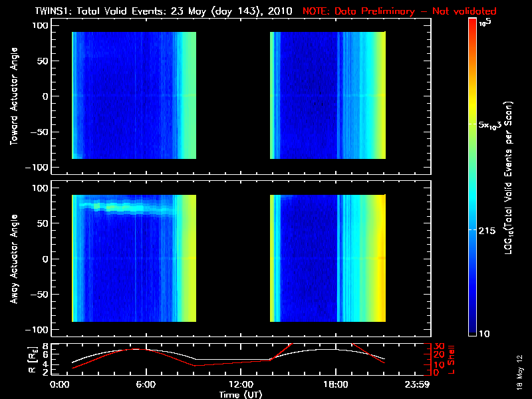
Task: Click the "Toward Actuator Angle" y-axis label
Action: 13,96
